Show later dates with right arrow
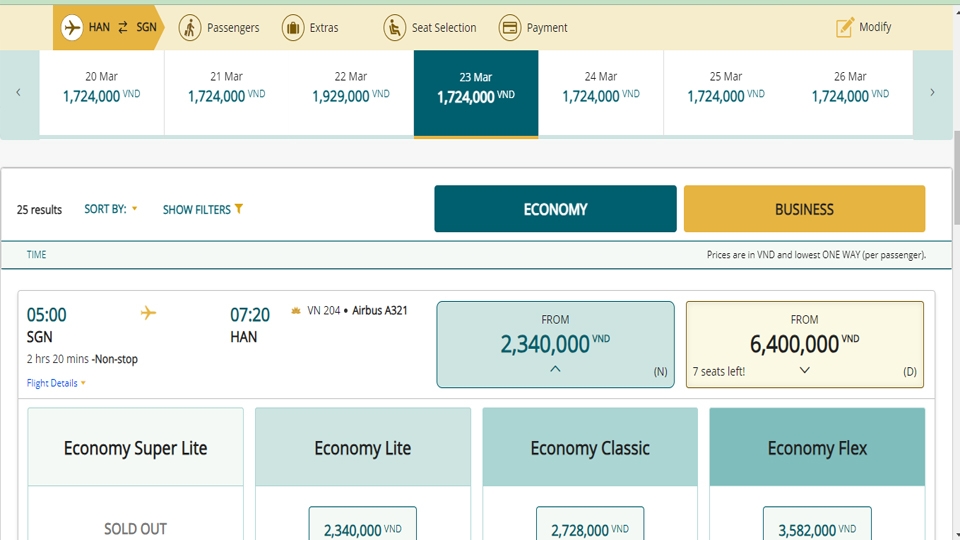Image resolution: width=960 pixels, height=540 pixels. 932,92
